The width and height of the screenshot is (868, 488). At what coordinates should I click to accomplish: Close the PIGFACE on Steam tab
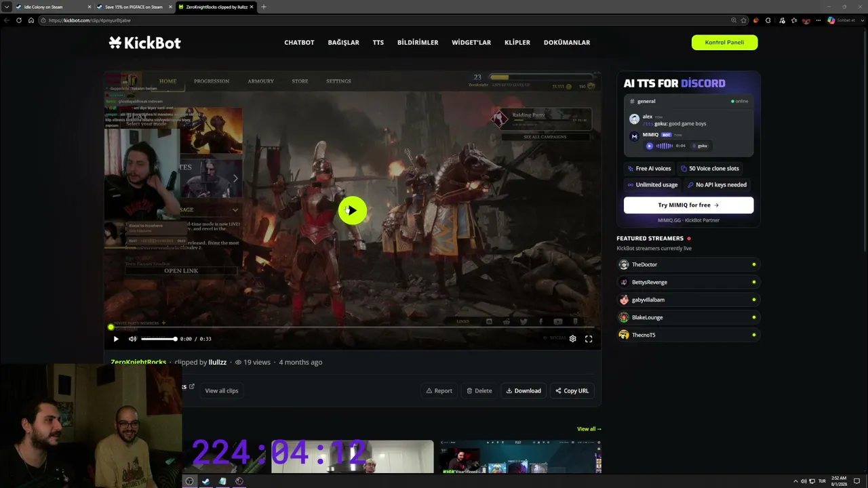(170, 7)
